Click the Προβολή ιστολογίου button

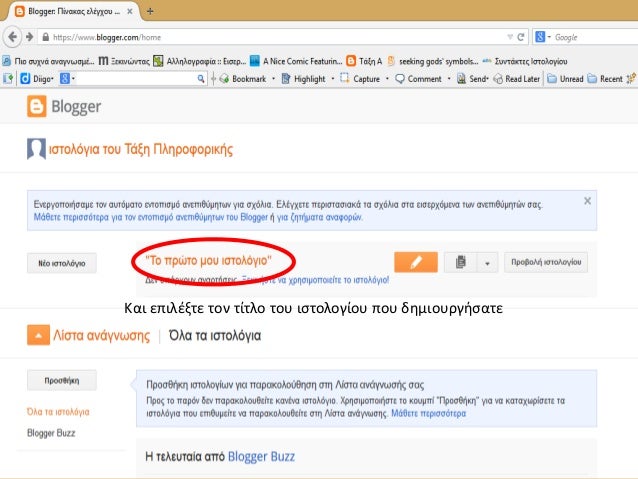(546, 262)
